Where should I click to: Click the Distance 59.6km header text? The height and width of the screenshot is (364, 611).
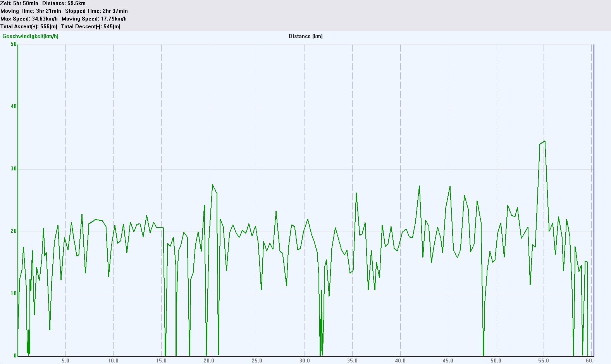64,3
